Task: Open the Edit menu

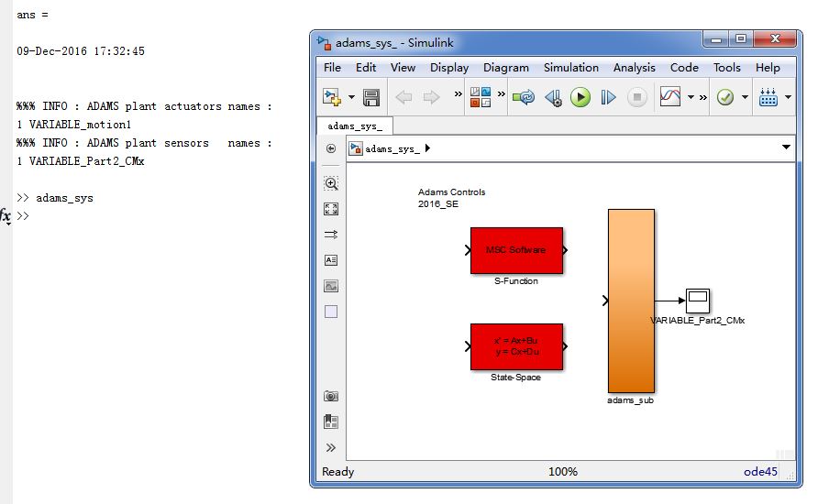Action: point(366,68)
